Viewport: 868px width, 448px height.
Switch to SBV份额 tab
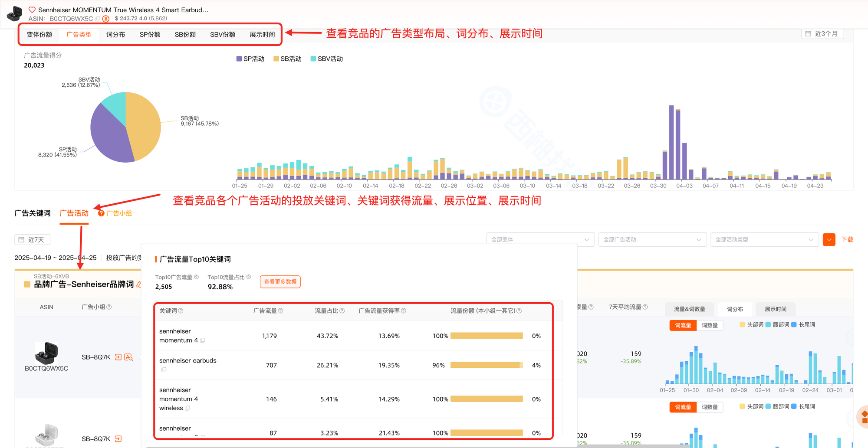(223, 35)
